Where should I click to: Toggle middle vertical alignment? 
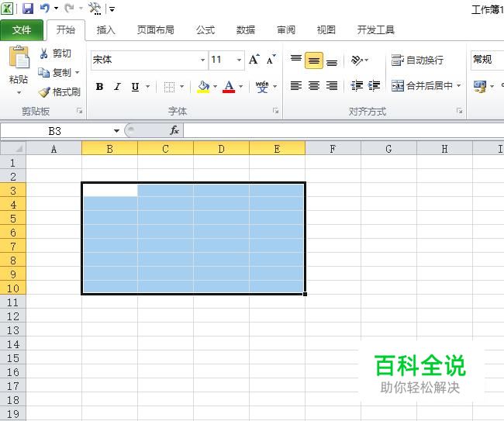[x=314, y=60]
